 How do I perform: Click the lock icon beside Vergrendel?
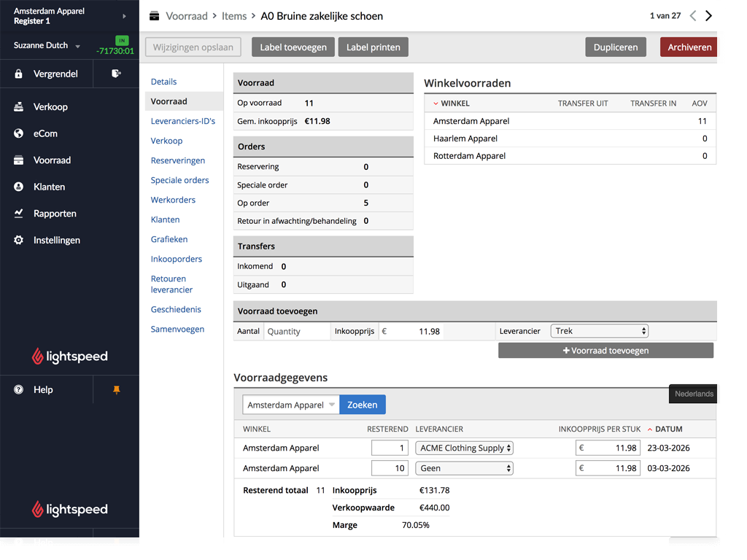pos(18,74)
